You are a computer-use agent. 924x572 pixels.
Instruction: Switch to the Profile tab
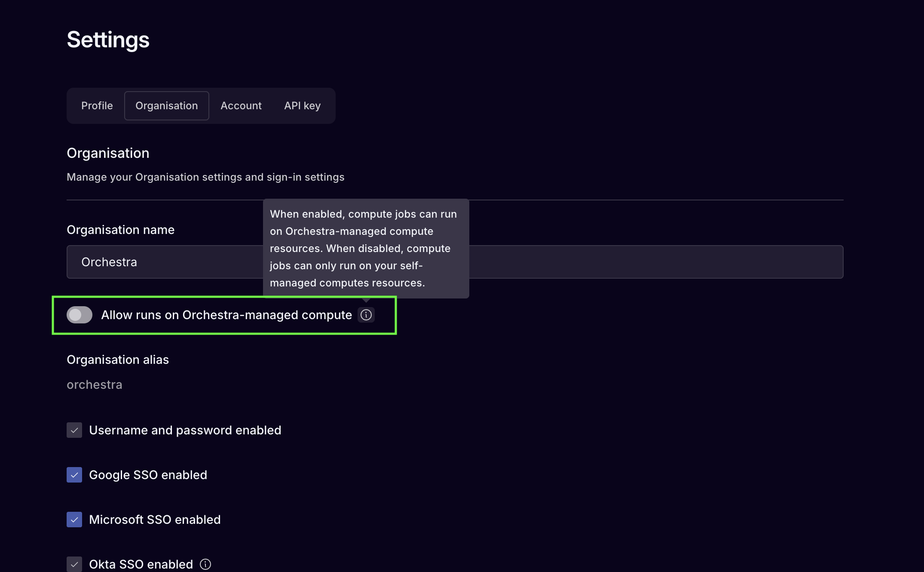pyautogui.click(x=97, y=106)
